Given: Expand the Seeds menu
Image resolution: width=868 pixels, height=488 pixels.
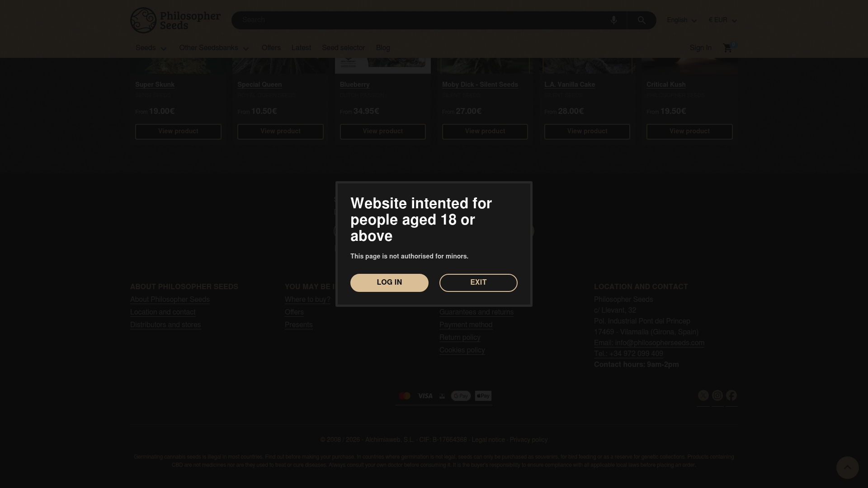Looking at the screenshot, I should (x=151, y=48).
